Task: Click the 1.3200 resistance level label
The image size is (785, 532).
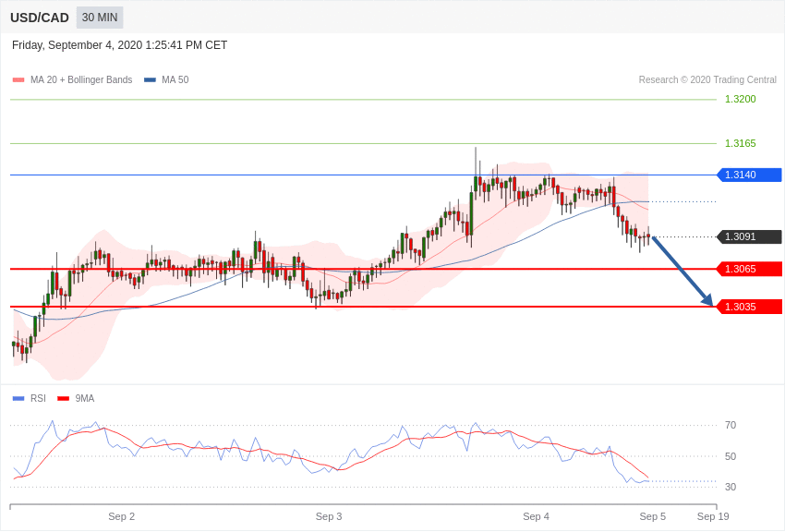Action: (x=741, y=99)
